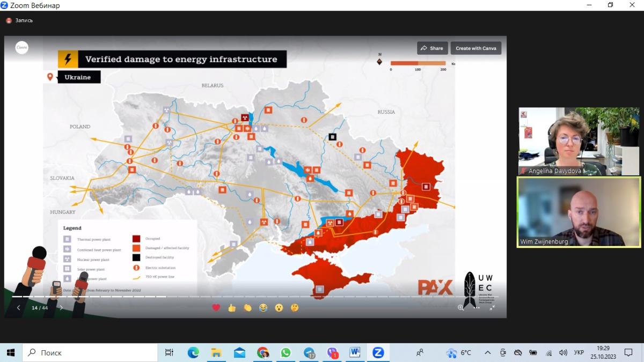Click the Share button

point(432,48)
